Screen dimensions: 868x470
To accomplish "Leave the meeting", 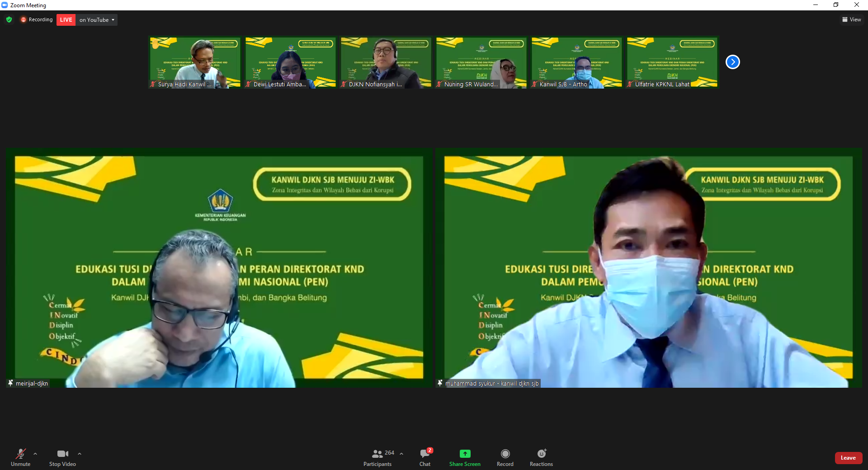I will pos(848,458).
